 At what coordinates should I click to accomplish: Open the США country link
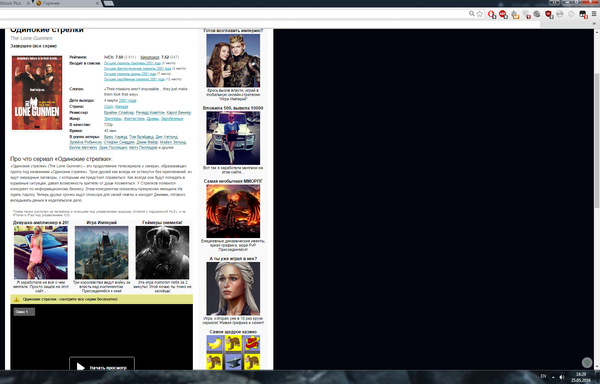(x=108, y=106)
